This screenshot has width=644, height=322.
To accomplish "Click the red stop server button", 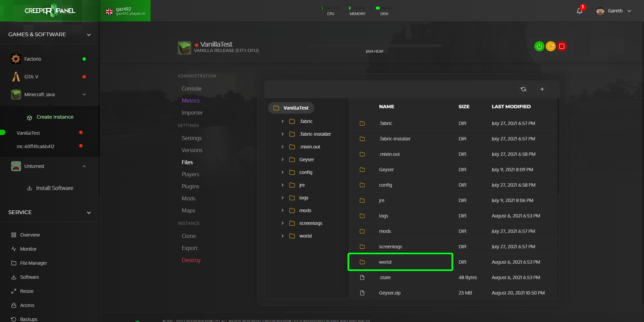I will click(x=562, y=46).
